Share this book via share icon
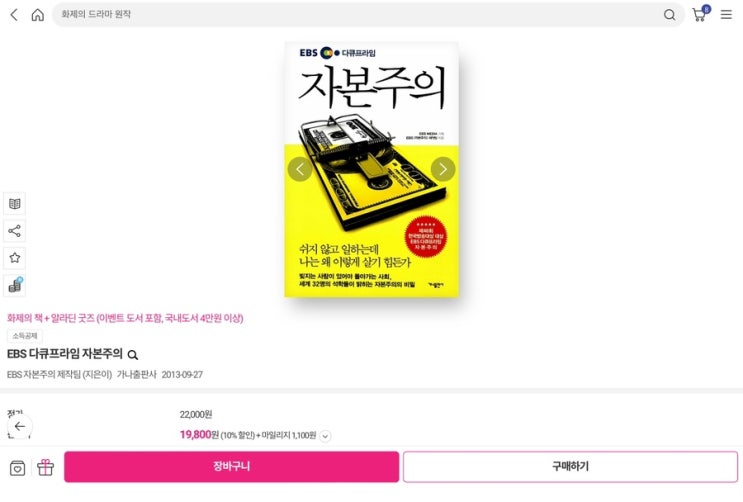Image resolution: width=743 pixels, height=502 pixels. pyautogui.click(x=15, y=231)
